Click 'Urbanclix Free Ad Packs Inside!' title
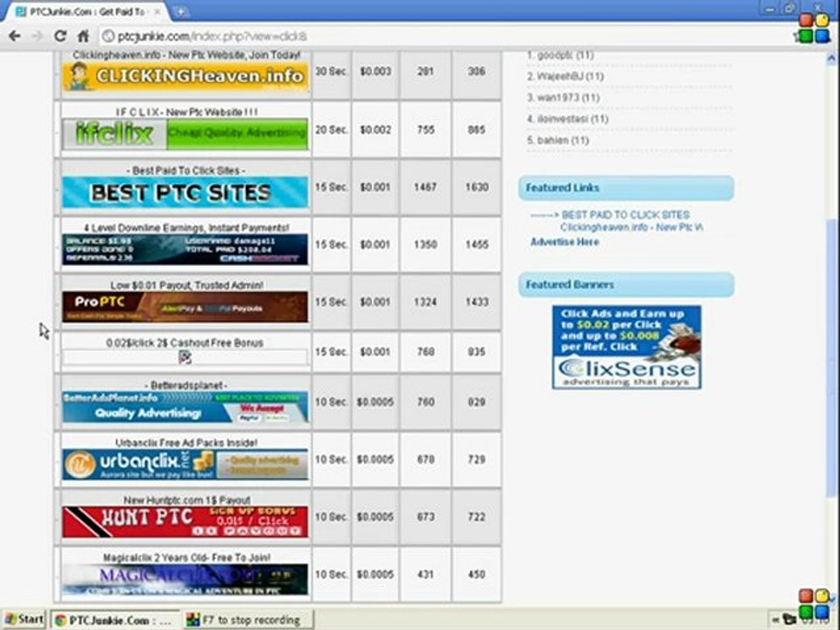This screenshot has width=840, height=630. click(186, 443)
